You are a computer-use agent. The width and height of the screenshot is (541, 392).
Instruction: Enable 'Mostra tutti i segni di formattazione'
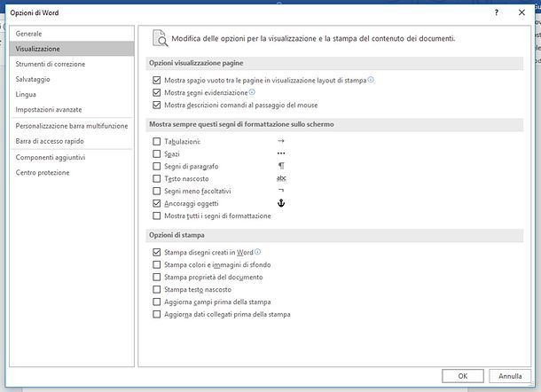click(157, 216)
